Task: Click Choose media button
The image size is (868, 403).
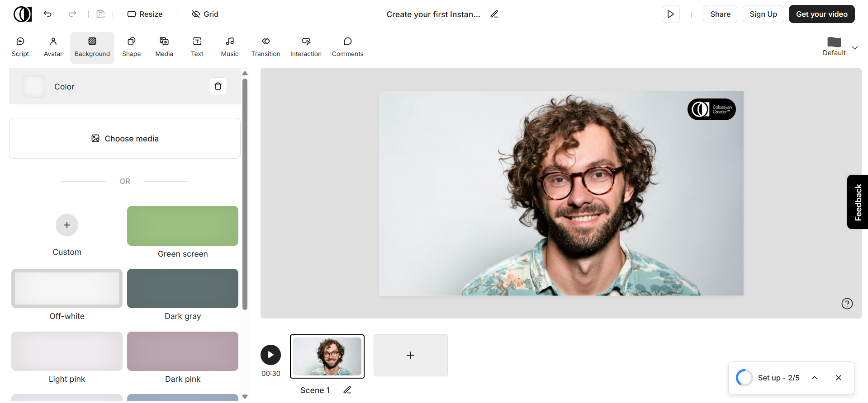Action: tap(125, 138)
